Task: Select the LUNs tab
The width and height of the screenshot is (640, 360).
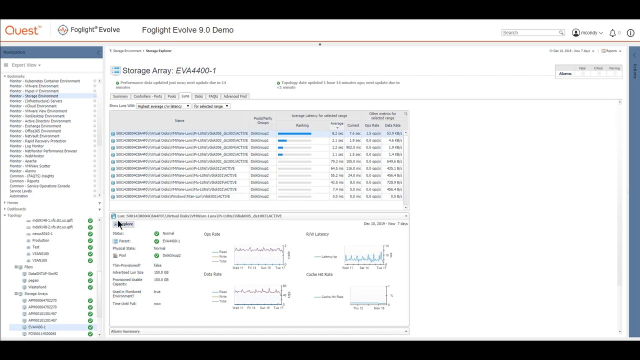Action: tap(185, 97)
